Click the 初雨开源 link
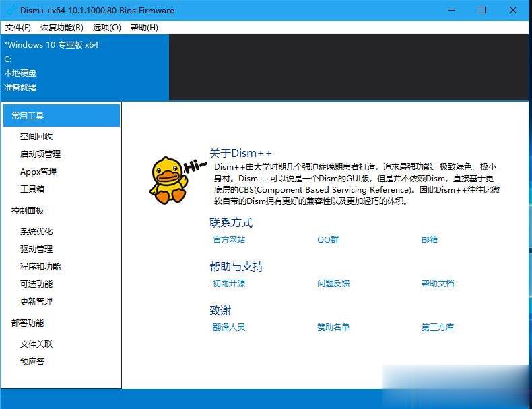The height and width of the screenshot is (409, 532). pos(229,284)
